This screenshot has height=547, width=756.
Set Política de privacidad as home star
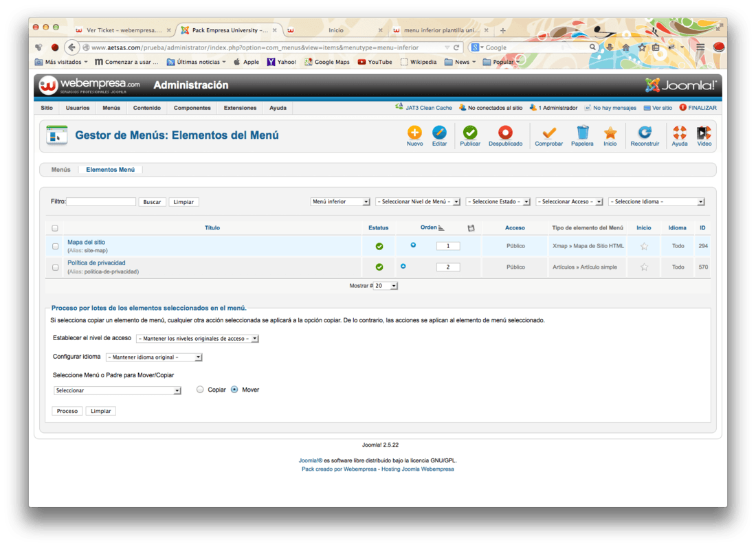(644, 267)
